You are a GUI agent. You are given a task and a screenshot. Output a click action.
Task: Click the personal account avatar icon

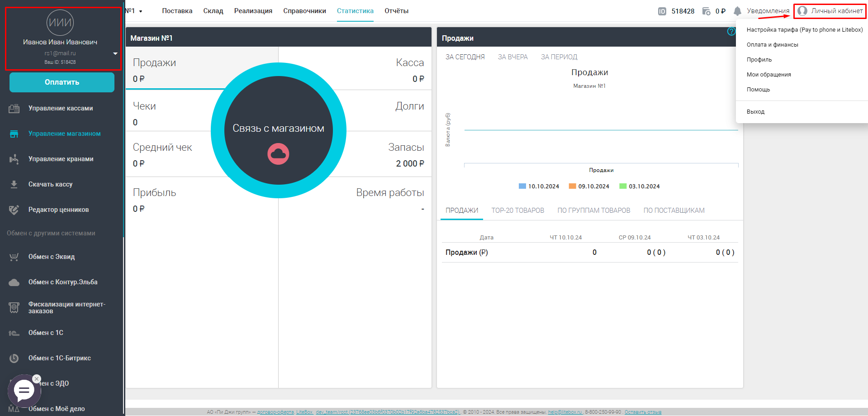(802, 11)
